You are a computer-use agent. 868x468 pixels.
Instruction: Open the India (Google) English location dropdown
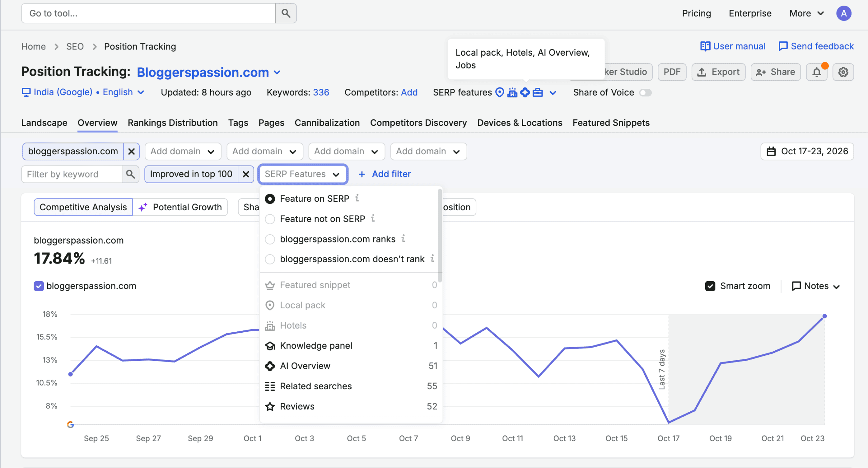tap(83, 92)
